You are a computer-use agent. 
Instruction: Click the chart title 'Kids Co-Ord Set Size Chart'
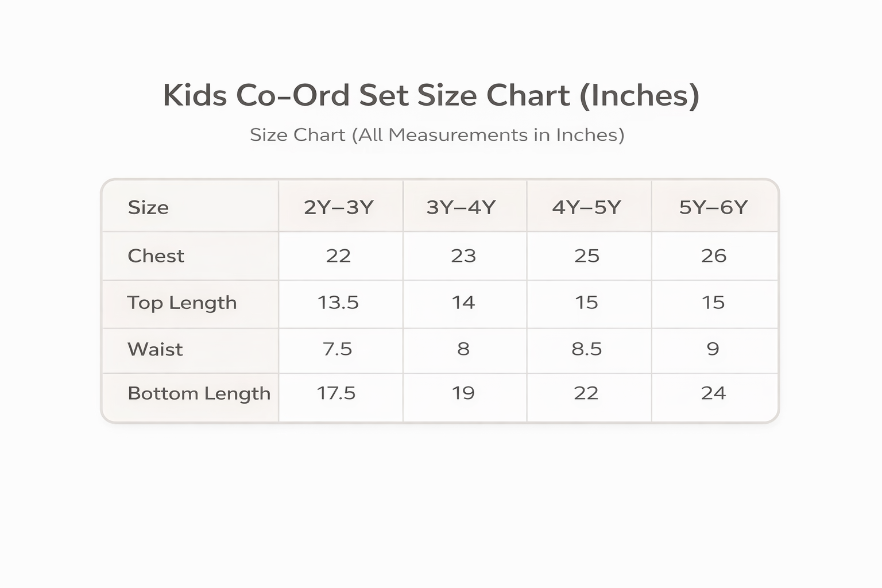431,95
